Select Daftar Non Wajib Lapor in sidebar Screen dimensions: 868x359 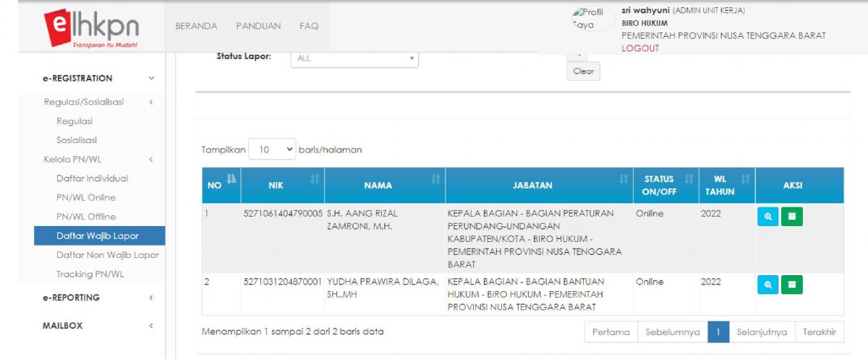point(107,255)
